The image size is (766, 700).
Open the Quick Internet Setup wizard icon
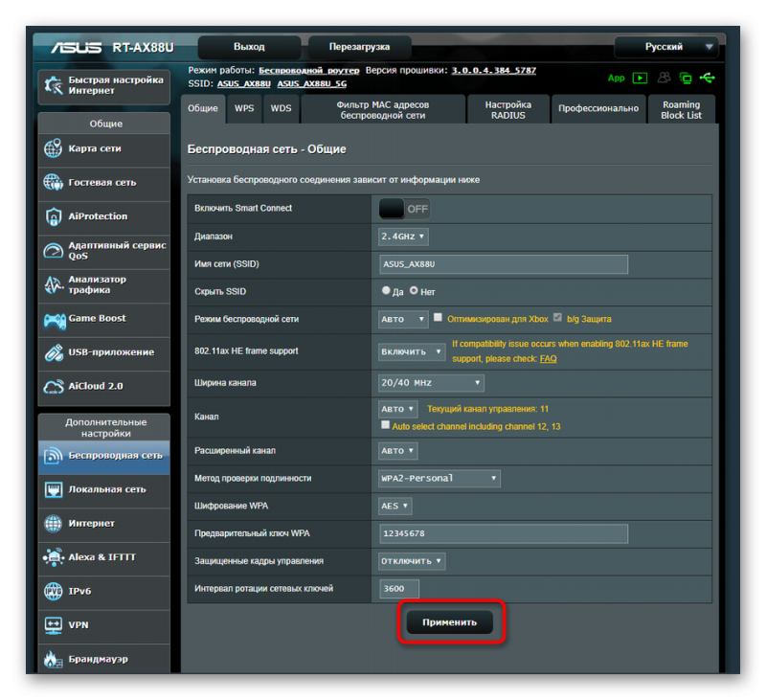pyautogui.click(x=54, y=85)
